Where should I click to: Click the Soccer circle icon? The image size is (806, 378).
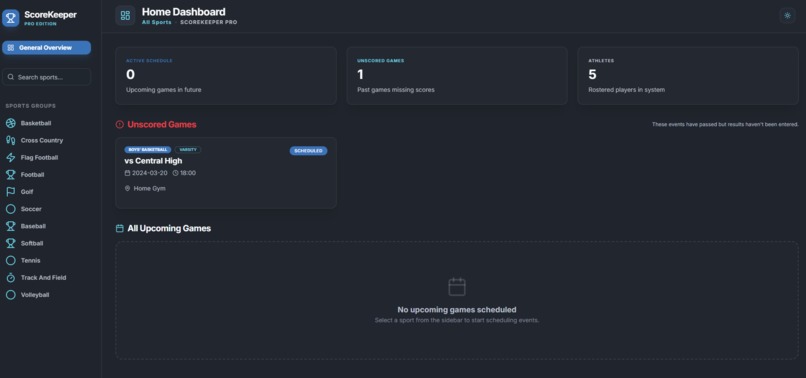coord(10,209)
